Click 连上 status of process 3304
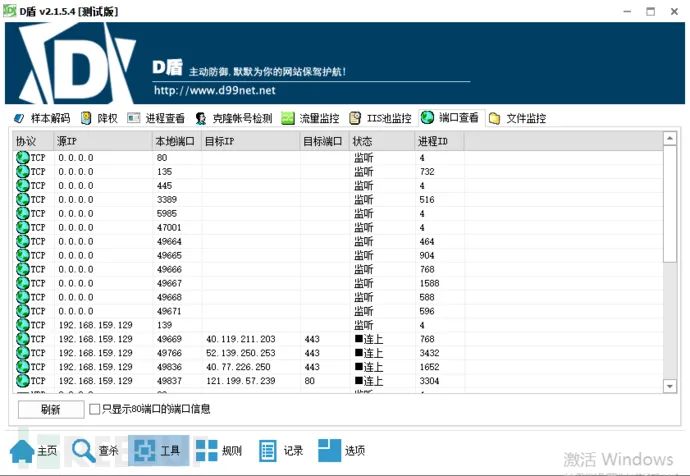This screenshot has width=690, height=476. point(369,381)
